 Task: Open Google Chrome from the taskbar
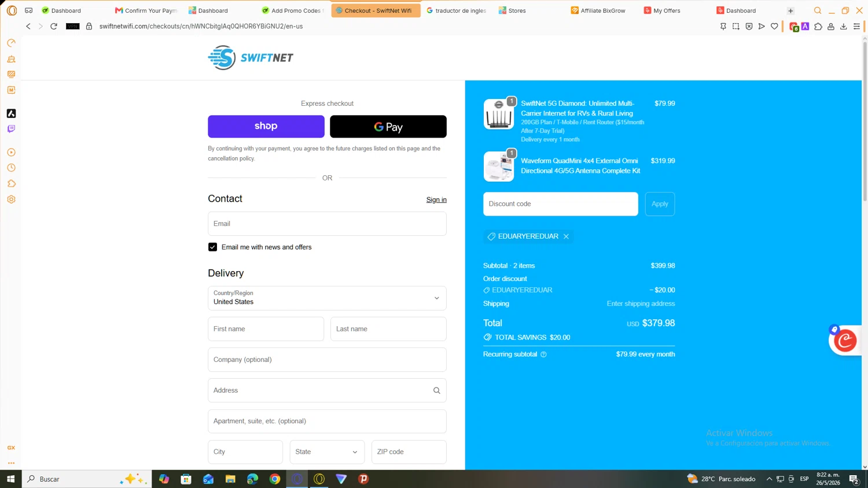click(x=275, y=479)
